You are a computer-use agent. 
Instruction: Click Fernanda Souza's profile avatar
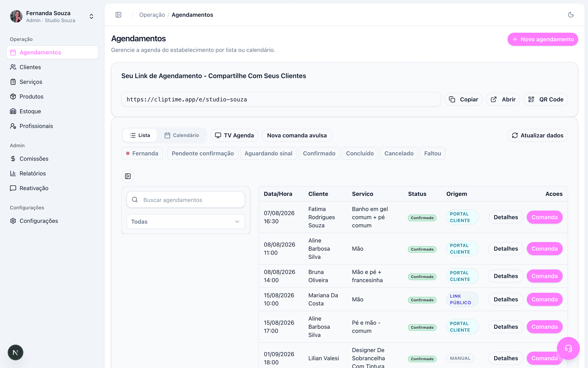[x=16, y=16]
